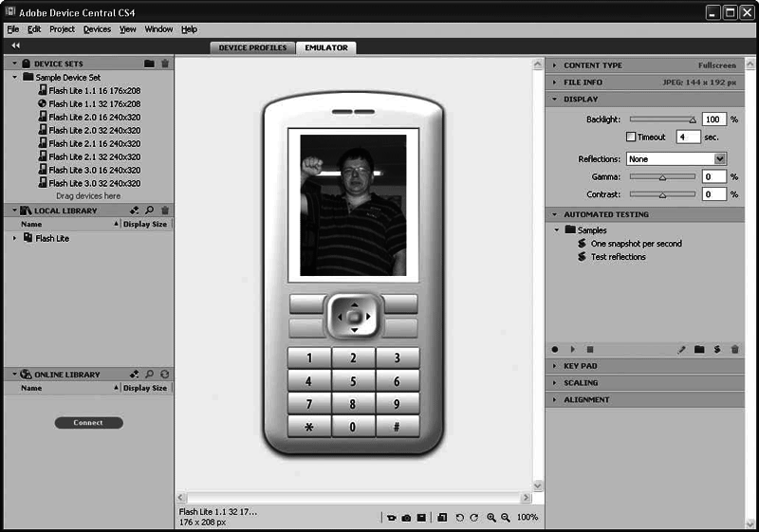Collapse the Sample Device Set folder
This screenshot has height=532, width=759.
click(x=14, y=77)
